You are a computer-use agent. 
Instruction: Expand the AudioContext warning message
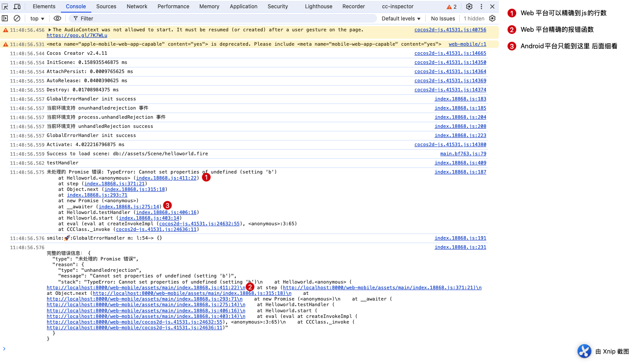(50, 30)
